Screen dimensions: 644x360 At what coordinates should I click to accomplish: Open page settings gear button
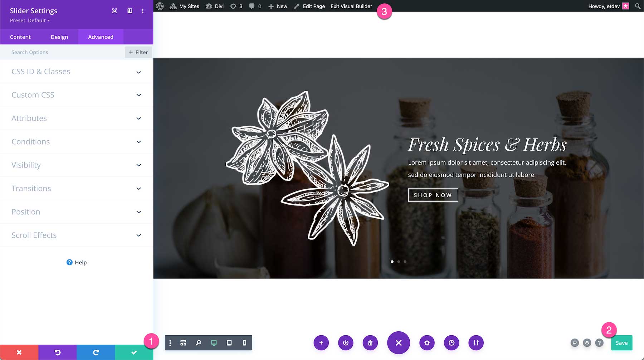[427, 343]
